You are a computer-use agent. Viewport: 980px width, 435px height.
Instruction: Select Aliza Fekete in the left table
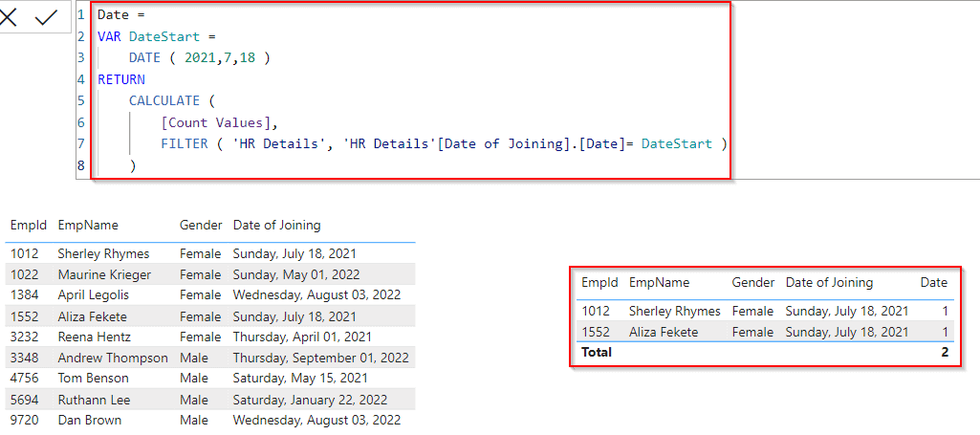[x=92, y=316]
